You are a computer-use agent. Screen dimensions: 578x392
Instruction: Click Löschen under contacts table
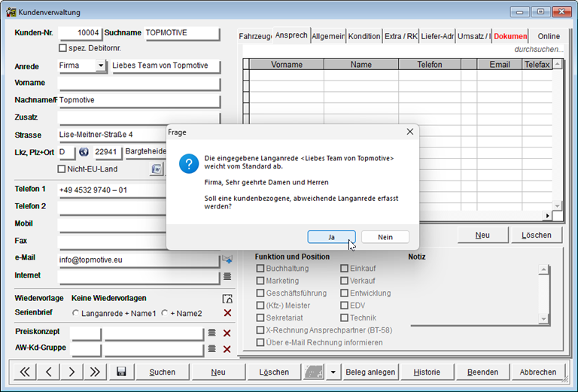pyautogui.click(x=537, y=235)
